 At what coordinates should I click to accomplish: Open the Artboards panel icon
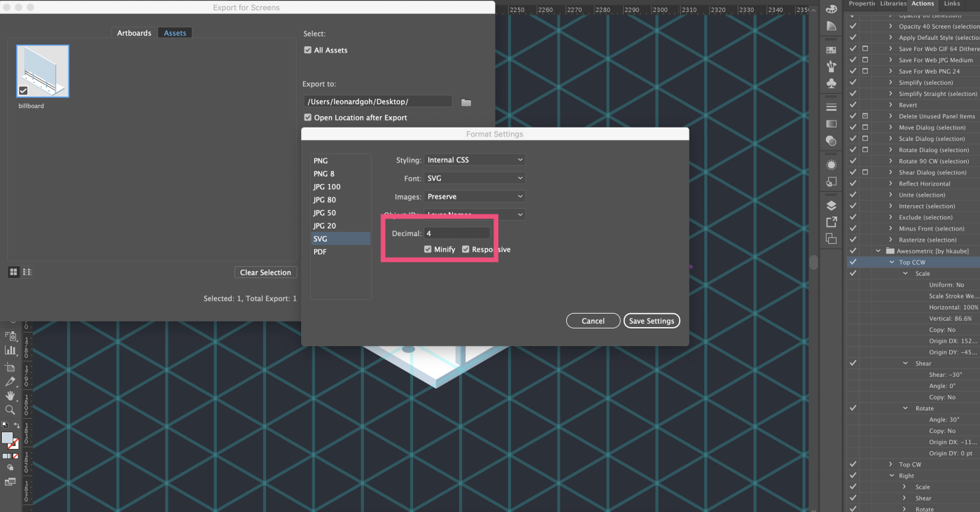(x=831, y=238)
